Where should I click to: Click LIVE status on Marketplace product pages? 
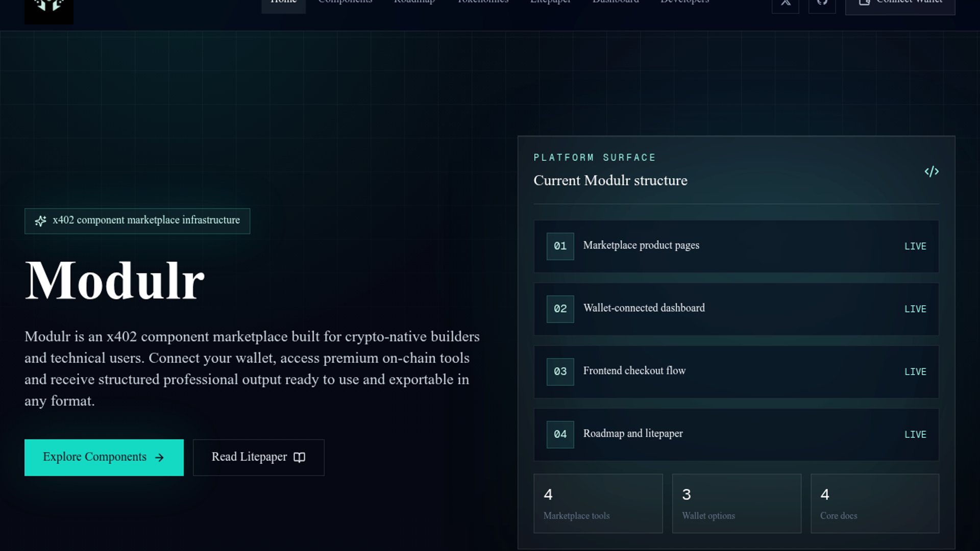915,246
